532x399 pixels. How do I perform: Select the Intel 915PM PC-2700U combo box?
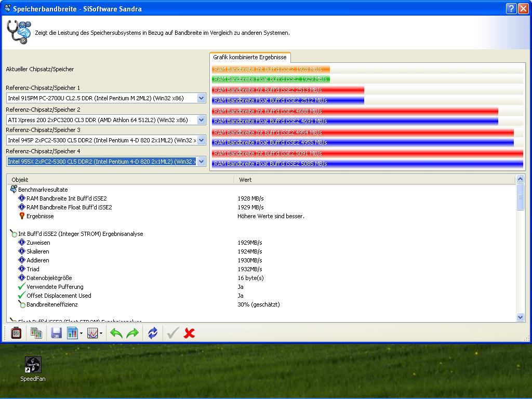click(106, 98)
